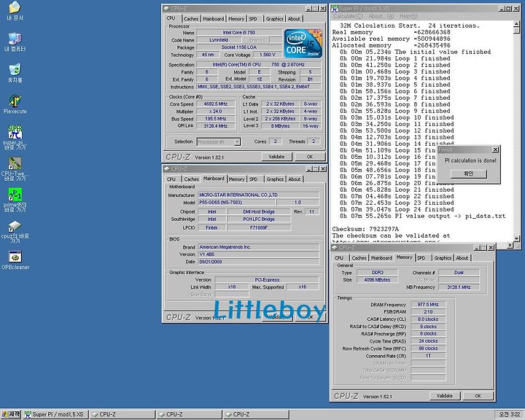The width and height of the screenshot is (525, 420).
Task: Open the Help menu in Super PI
Action: tap(408, 16)
